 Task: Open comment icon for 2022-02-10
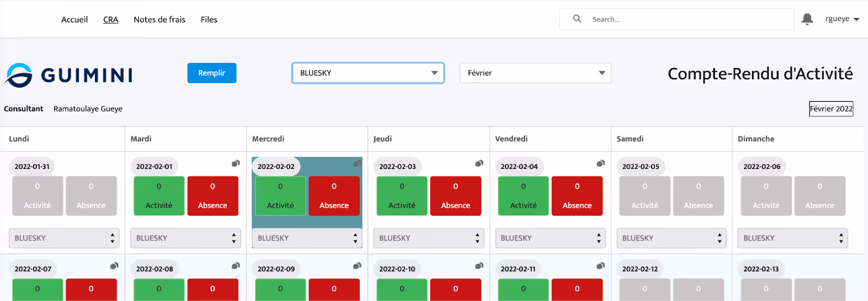pos(479,266)
